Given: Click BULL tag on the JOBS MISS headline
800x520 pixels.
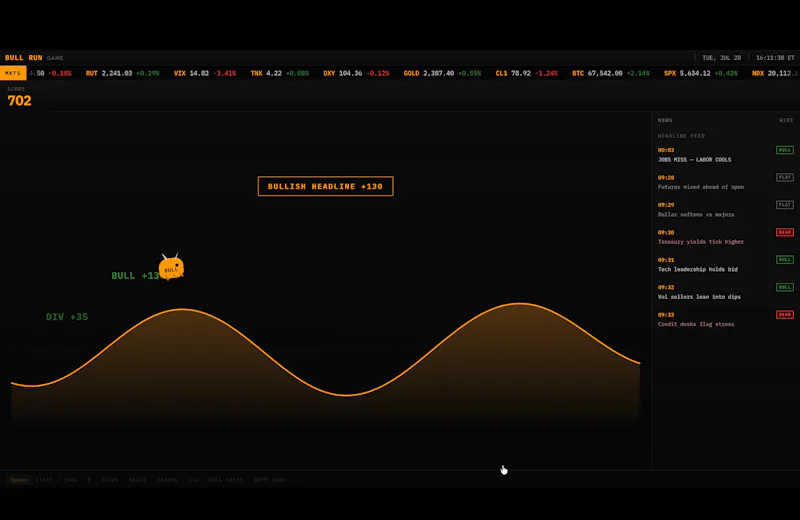Looking at the screenshot, I should tap(785, 150).
